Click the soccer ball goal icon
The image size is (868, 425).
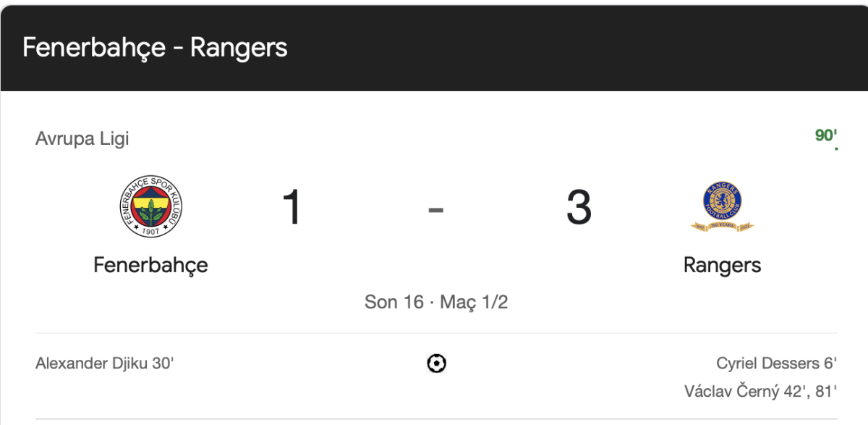(436, 363)
